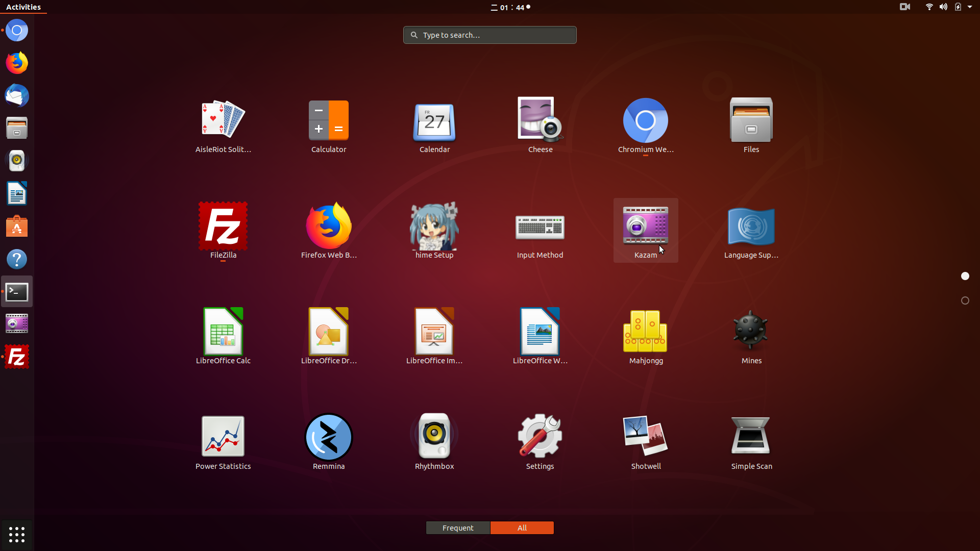Go to first app page indicator

965,276
